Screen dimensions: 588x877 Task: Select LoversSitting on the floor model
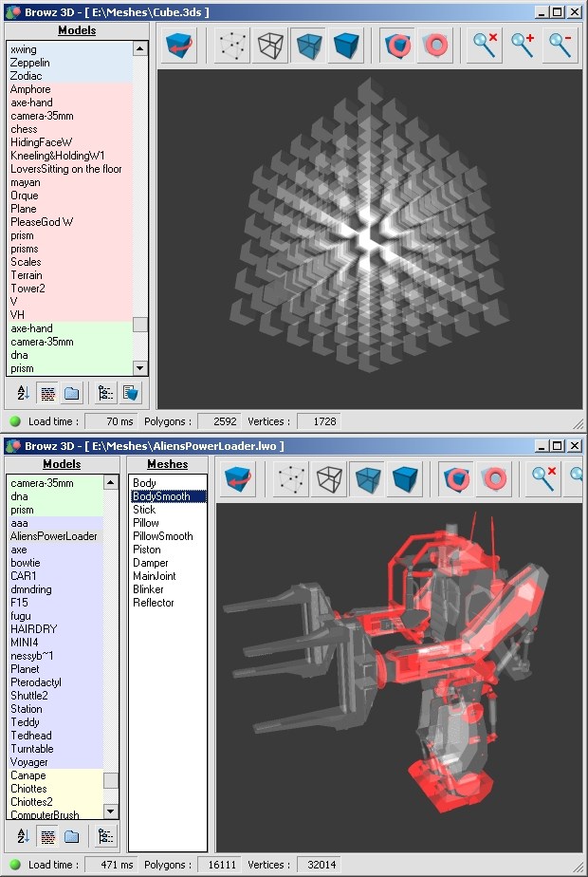[x=70, y=169]
